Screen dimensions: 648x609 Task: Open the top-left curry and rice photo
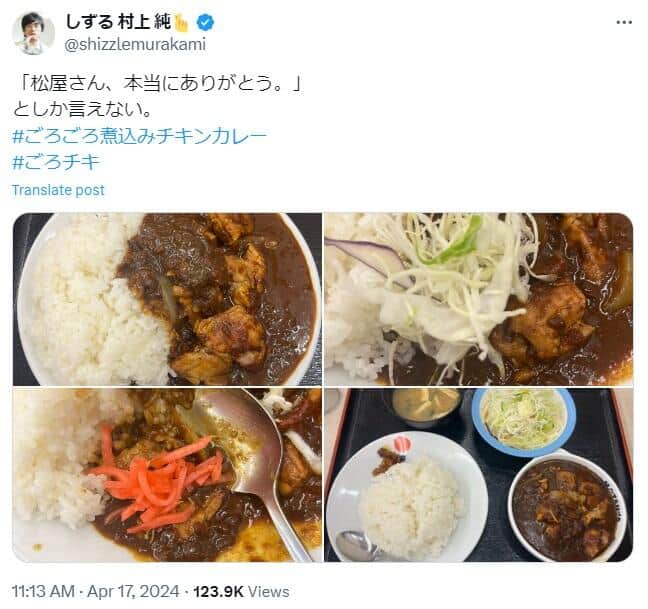[167, 299]
